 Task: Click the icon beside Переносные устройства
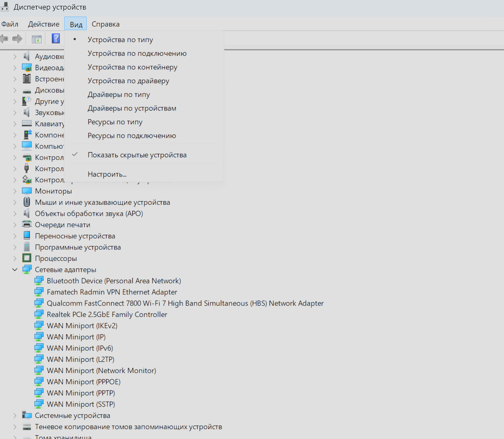tap(27, 236)
